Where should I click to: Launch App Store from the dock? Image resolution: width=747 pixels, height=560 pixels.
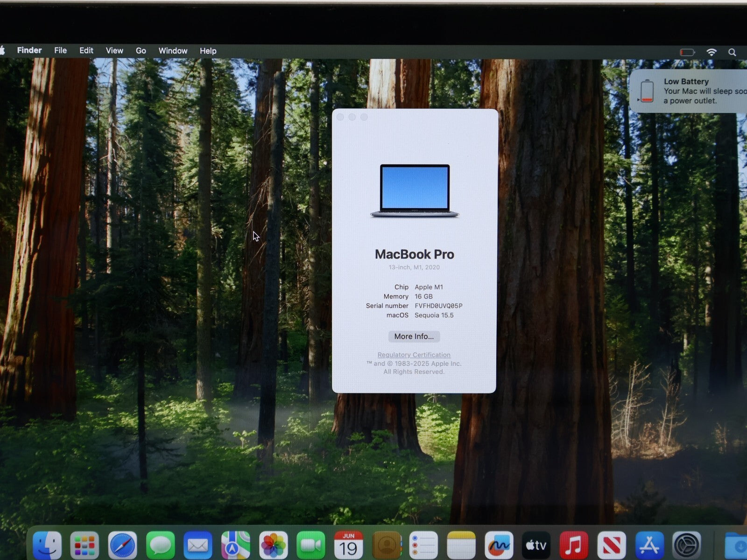[x=649, y=545]
